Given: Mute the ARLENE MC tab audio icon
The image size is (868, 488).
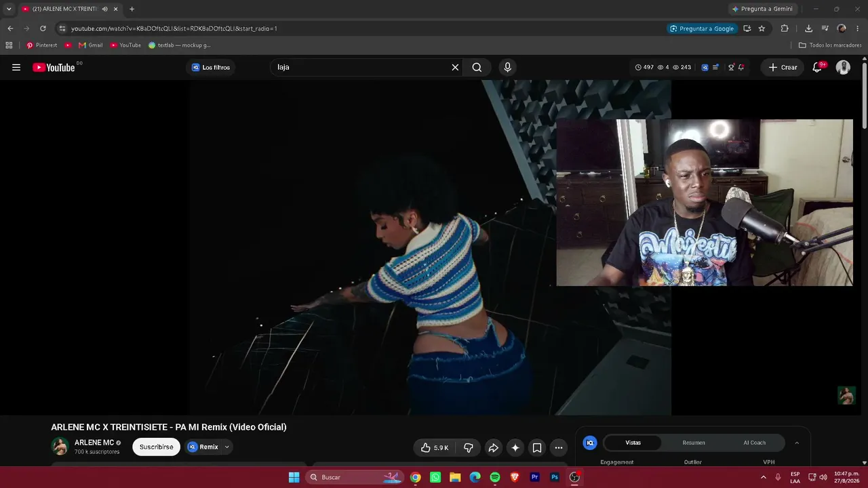Looking at the screenshot, I should (104, 9).
